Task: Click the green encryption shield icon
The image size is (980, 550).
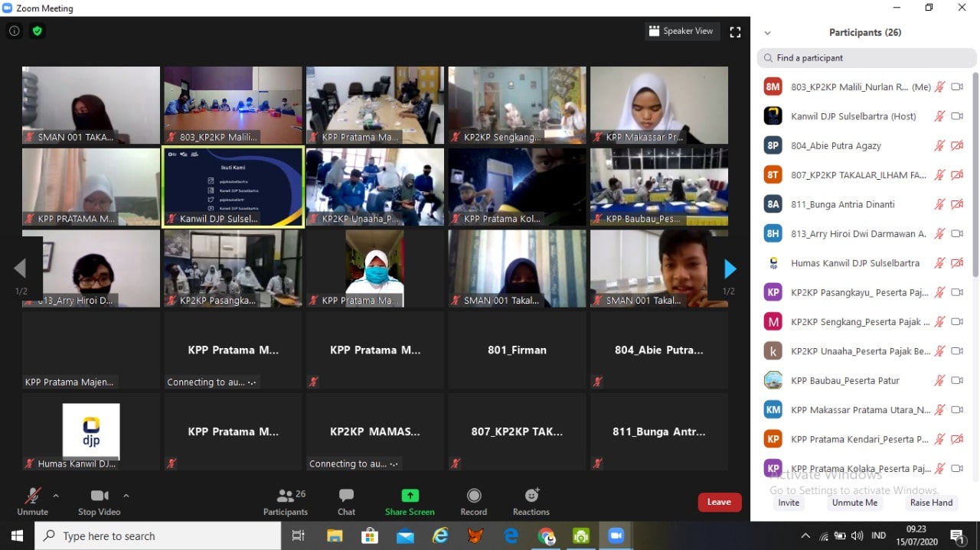Action: 37,31
